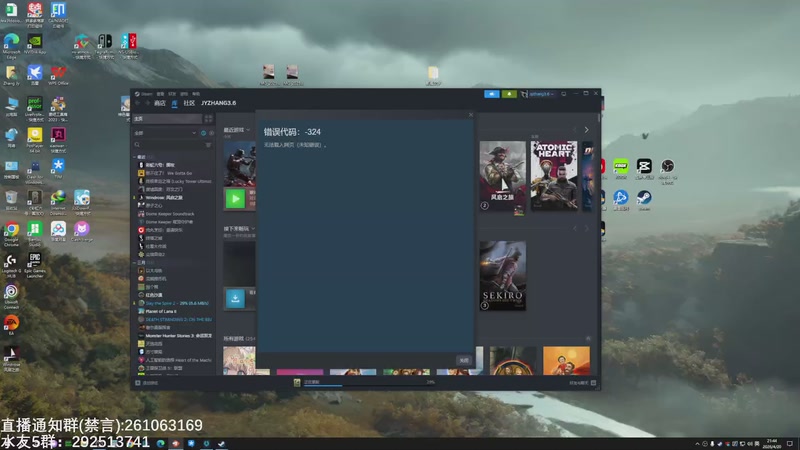
Task: Select DEATH STRANDING 2 in library list
Action: (x=174, y=319)
